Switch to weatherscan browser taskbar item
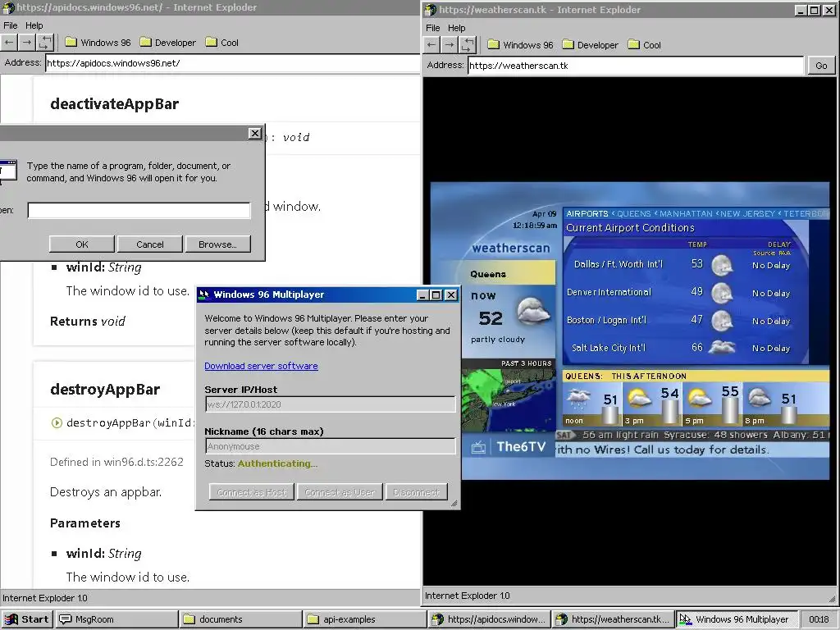The width and height of the screenshot is (840, 630). click(x=614, y=619)
